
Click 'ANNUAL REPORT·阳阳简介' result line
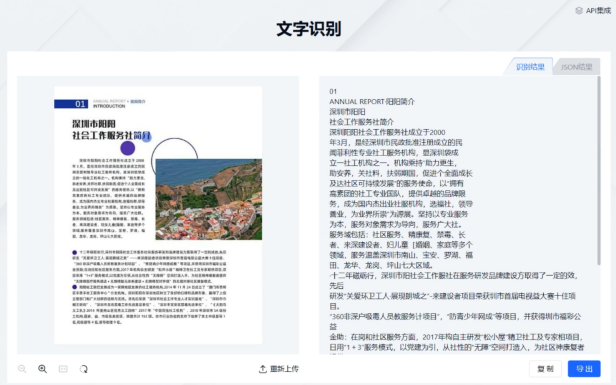(x=372, y=102)
